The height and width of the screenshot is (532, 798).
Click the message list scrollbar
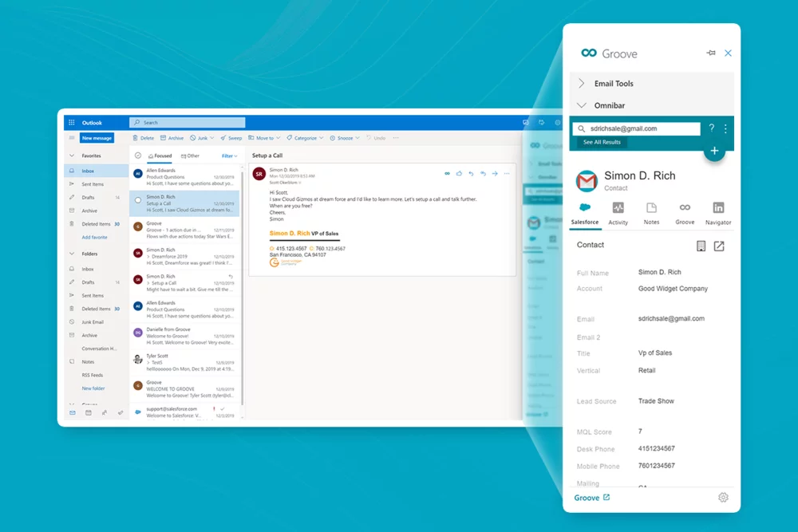pos(243,287)
